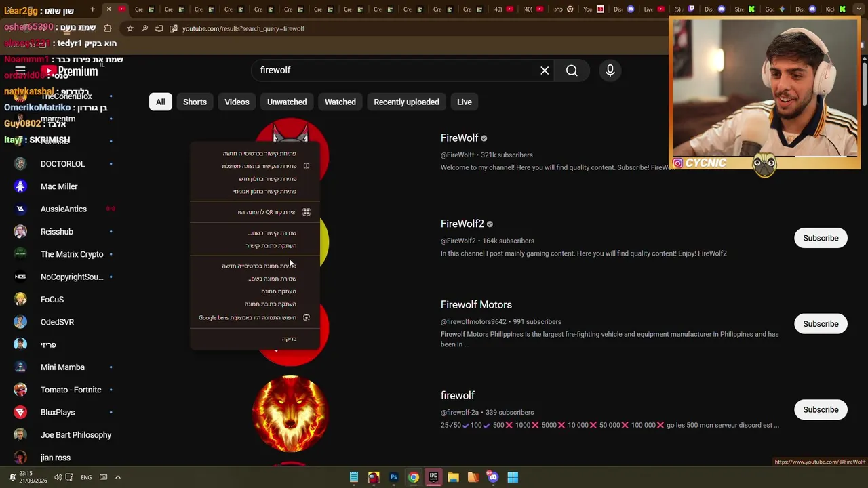Click the address bar URL

[x=243, y=28]
